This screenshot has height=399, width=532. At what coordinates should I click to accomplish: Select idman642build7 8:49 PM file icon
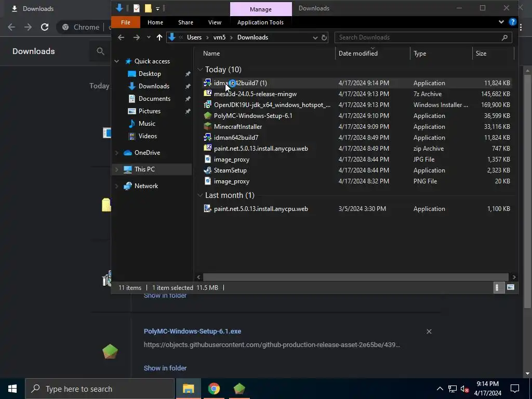(208, 137)
